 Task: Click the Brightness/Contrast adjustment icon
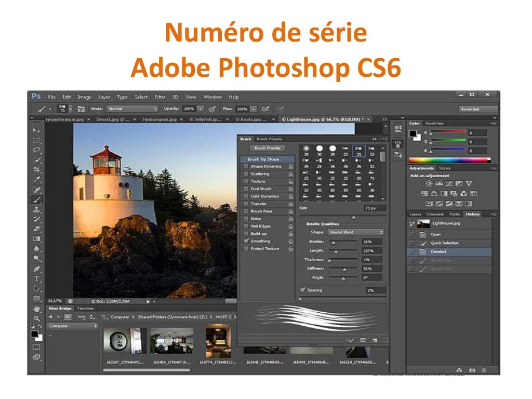pos(429,183)
